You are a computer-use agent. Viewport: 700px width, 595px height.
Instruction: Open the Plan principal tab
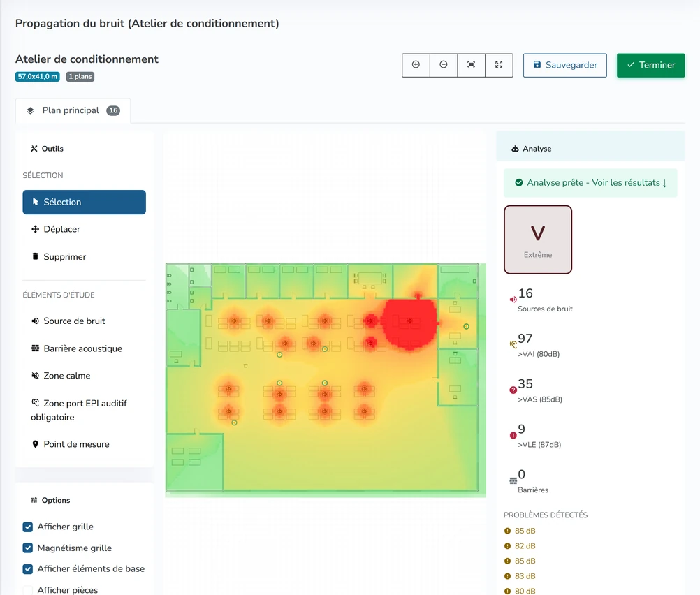coord(73,110)
